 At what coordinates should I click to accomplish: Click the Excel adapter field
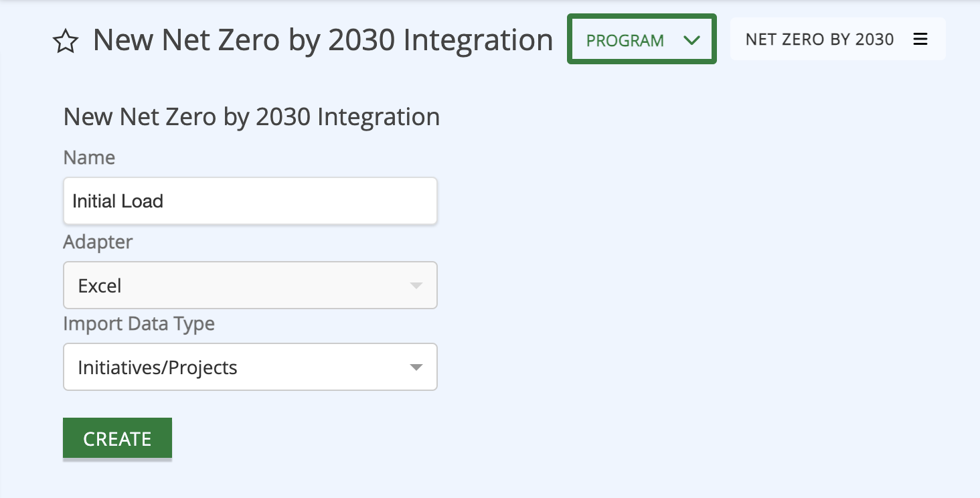pos(250,285)
